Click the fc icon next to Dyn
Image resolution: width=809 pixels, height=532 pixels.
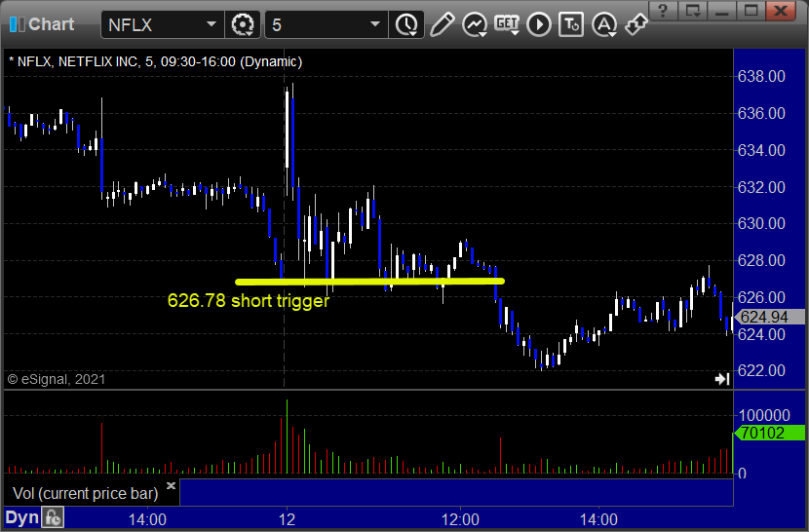[x=54, y=517]
